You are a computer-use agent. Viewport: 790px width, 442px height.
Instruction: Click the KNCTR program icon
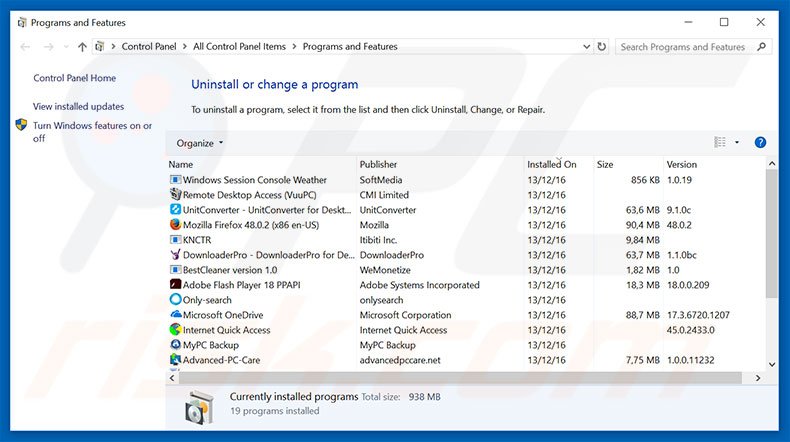pos(175,239)
